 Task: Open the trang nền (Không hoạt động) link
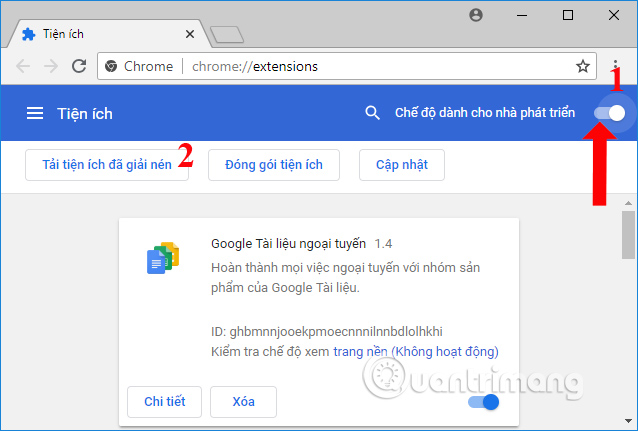click(416, 351)
